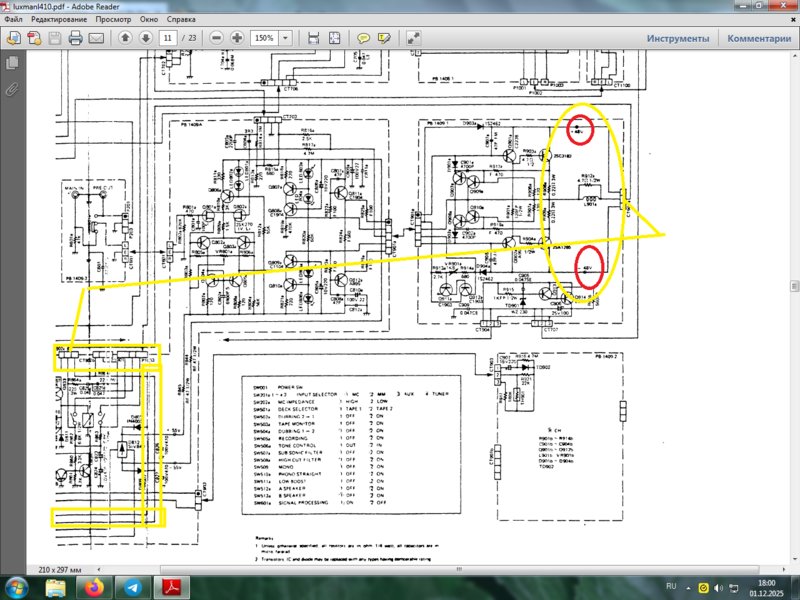The width and height of the screenshot is (800, 600).
Task: Open the Комментарии panel
Action: click(x=759, y=38)
